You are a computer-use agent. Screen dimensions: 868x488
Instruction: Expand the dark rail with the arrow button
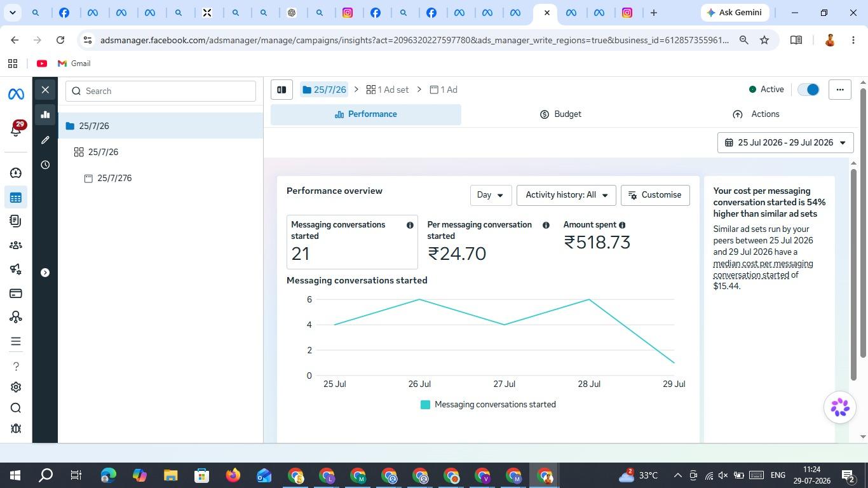(45, 273)
